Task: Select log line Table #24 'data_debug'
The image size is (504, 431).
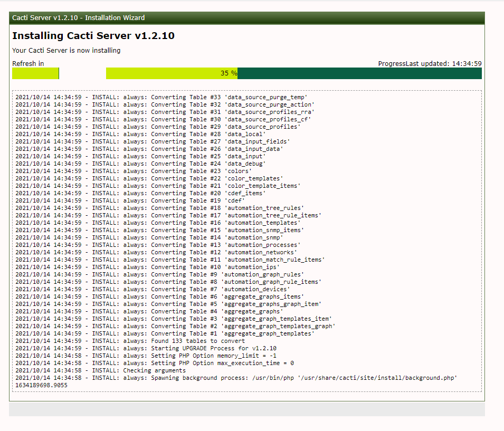Action: pyautogui.click(x=140, y=164)
